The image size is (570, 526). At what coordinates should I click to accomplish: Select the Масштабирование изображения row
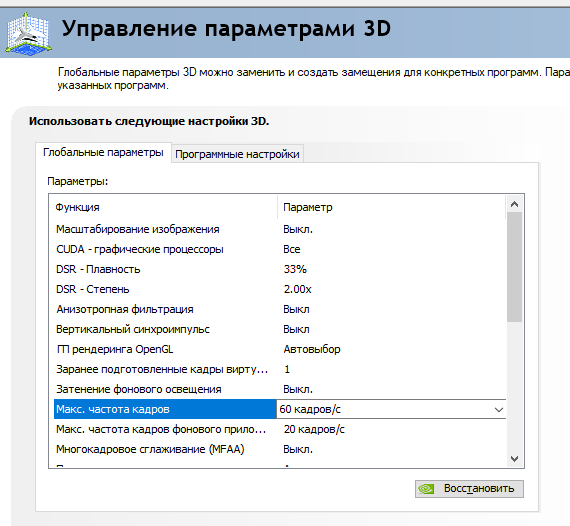(x=280, y=229)
